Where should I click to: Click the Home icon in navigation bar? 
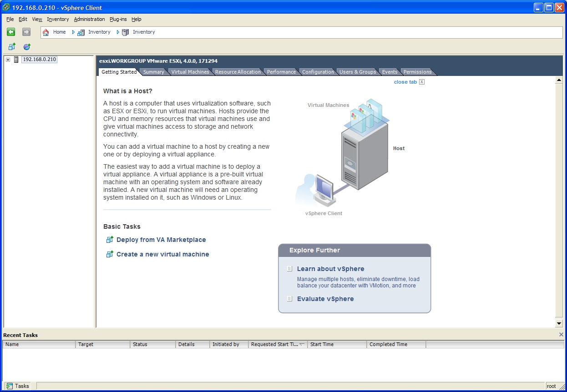(46, 32)
